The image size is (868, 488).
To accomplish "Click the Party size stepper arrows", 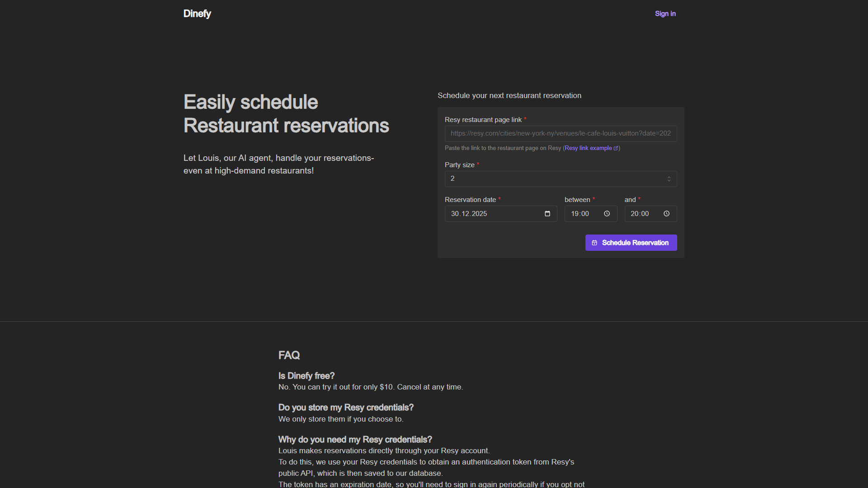I will [669, 179].
